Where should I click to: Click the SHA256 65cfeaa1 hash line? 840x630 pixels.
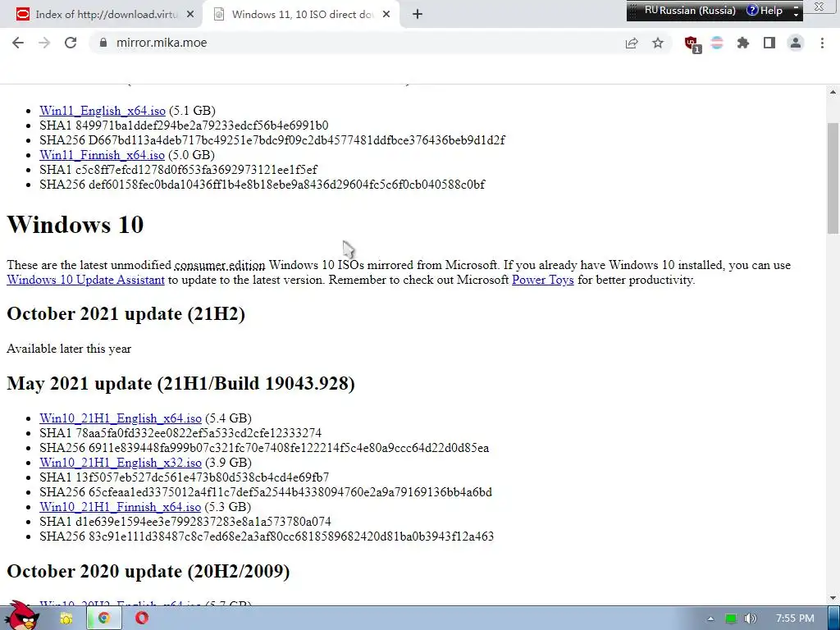pyautogui.click(x=266, y=492)
